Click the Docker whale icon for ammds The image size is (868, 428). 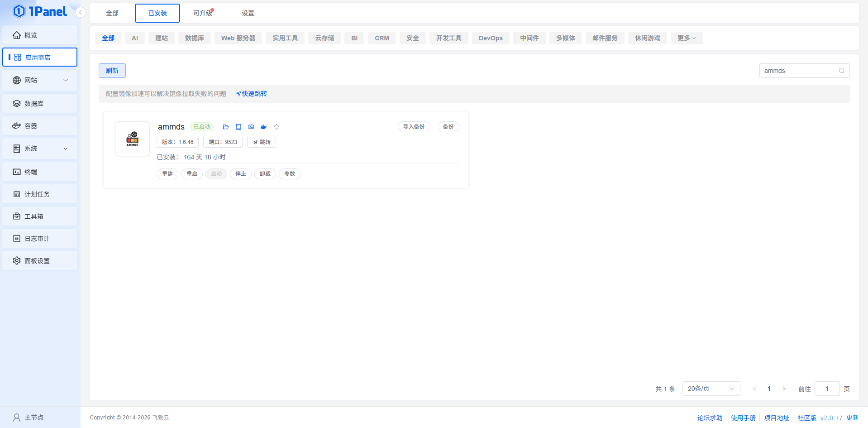(x=264, y=127)
